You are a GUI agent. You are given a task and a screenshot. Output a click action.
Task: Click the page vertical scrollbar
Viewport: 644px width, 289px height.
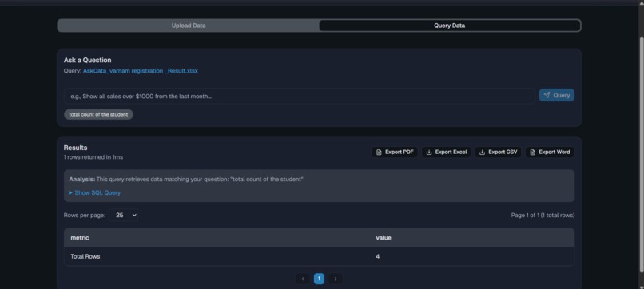[x=642, y=154]
